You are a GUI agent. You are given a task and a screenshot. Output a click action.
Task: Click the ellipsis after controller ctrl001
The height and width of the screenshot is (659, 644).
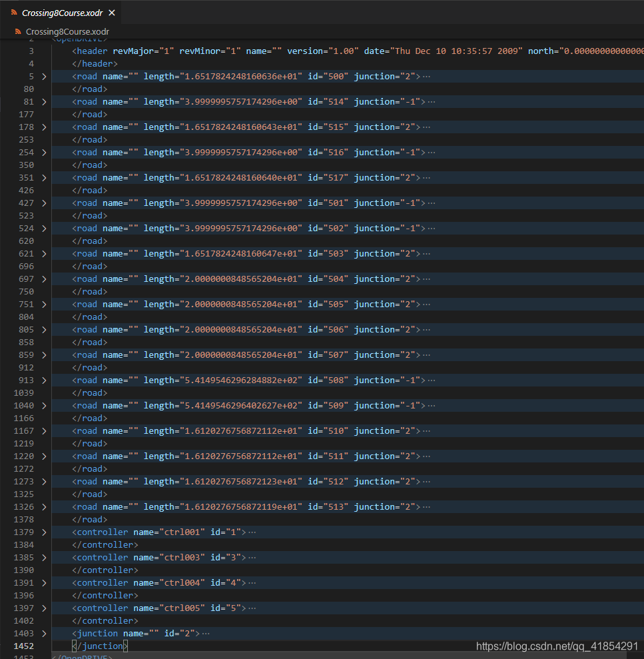[x=252, y=532]
